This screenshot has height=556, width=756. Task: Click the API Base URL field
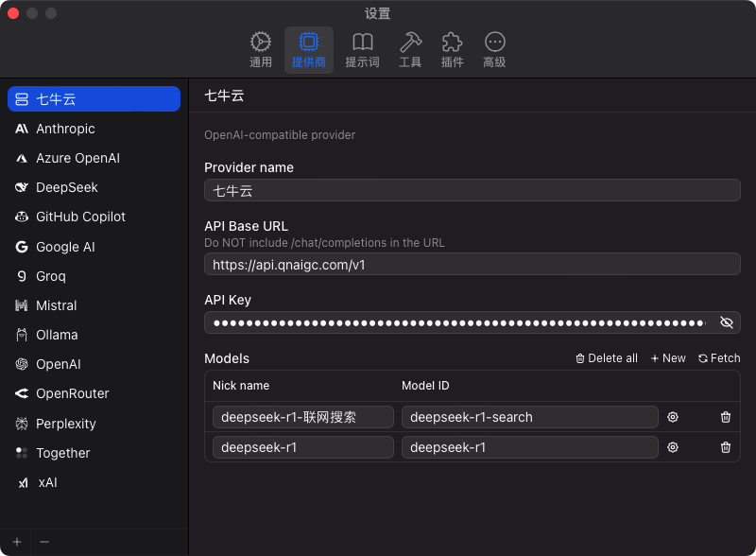pyautogui.click(x=472, y=264)
